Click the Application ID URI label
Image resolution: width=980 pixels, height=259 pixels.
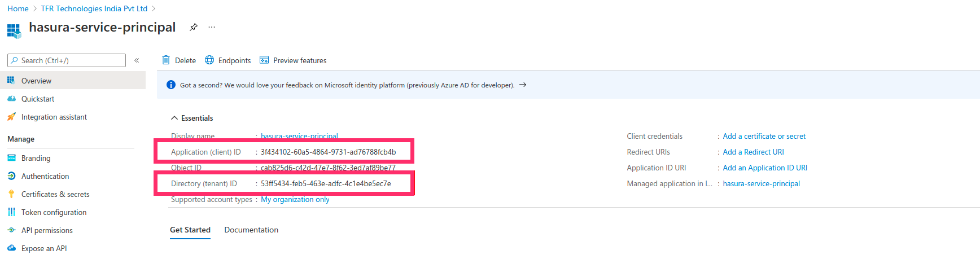click(657, 168)
